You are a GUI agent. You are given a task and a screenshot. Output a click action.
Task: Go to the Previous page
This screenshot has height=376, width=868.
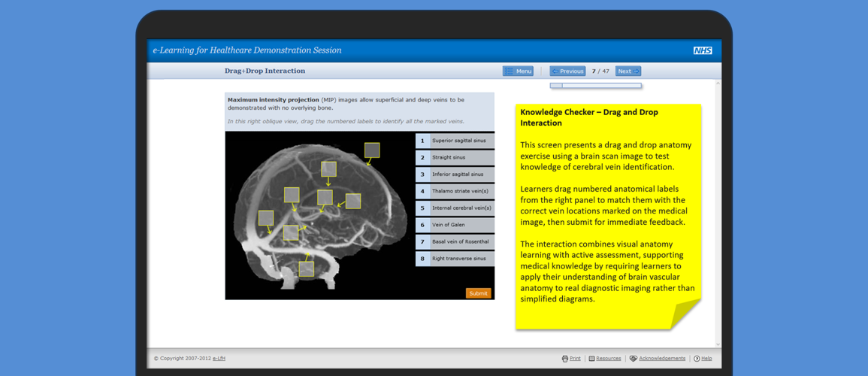click(x=567, y=71)
